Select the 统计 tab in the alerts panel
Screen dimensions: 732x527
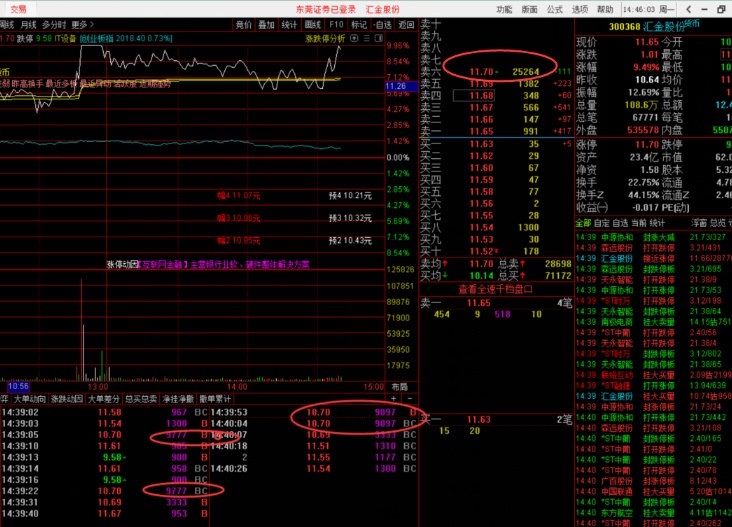point(657,224)
